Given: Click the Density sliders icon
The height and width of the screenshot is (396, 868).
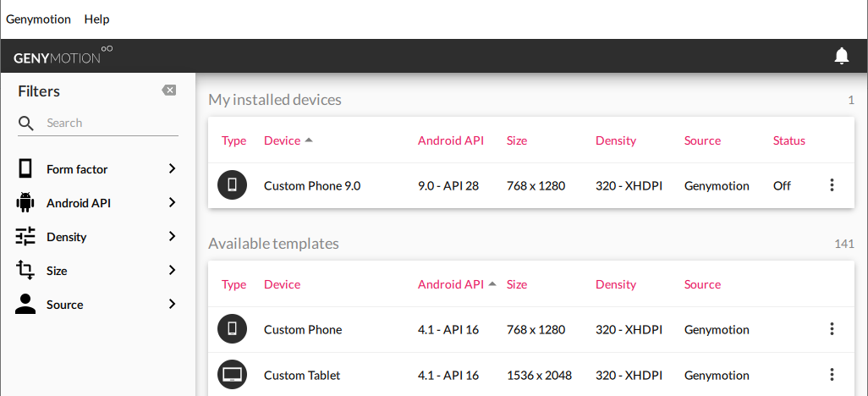Looking at the screenshot, I should [25, 236].
